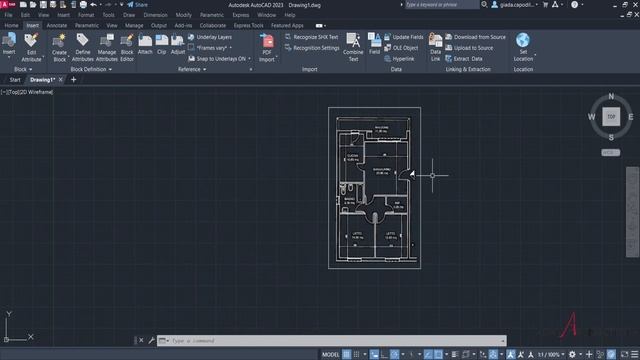Click Recognize SHX Text
The height and width of the screenshot is (360, 640).
311,37
